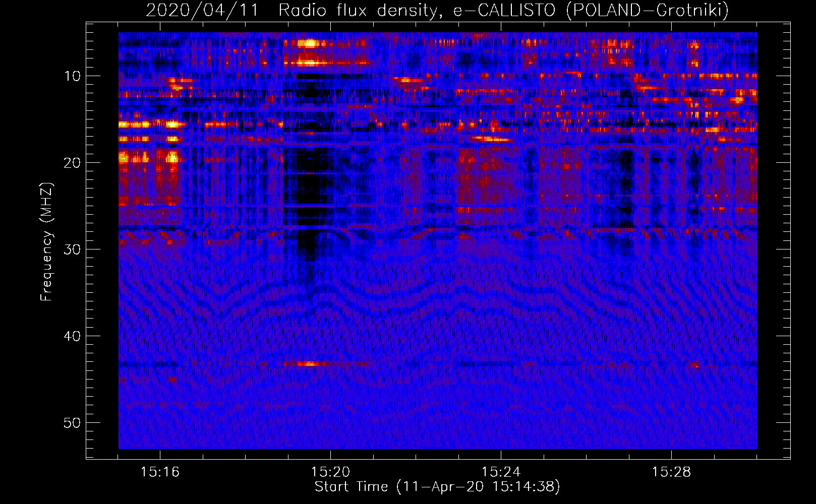Click the 10 MHz frequency tick label
Image resolution: width=816 pixels, height=504 pixels.
pos(73,76)
